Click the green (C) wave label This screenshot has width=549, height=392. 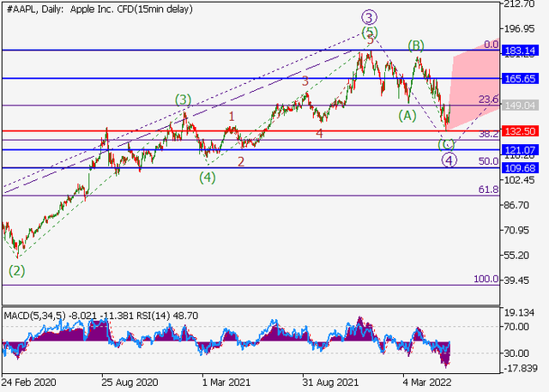click(446, 144)
